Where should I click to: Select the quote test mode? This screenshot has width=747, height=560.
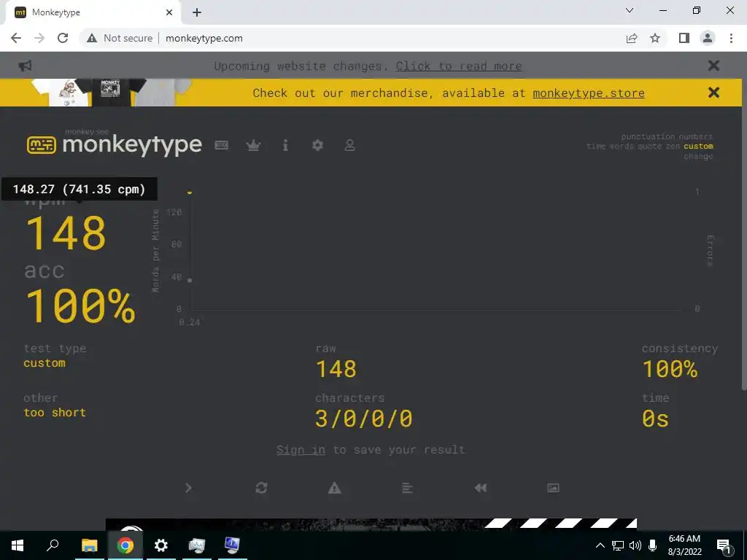pyautogui.click(x=649, y=146)
